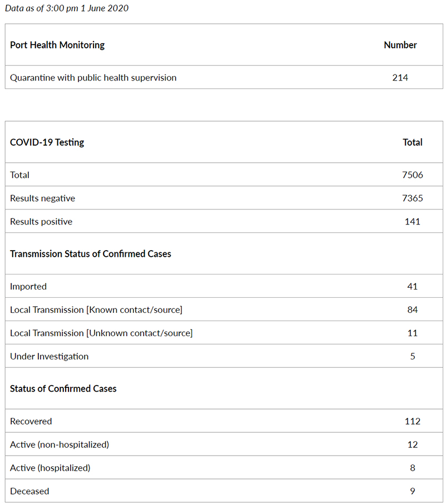The width and height of the screenshot is (445, 504).
Task: Select Quarantine with public health supervision row
Action: click(224, 77)
